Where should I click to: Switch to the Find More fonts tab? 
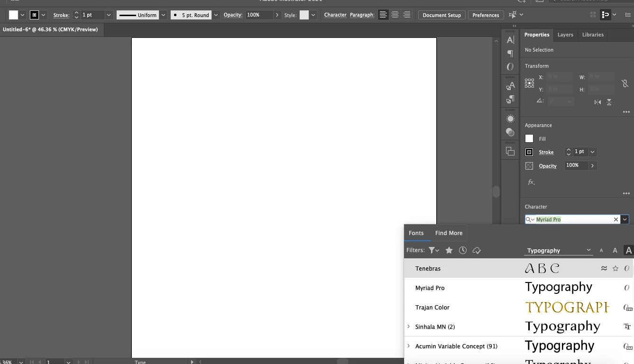coord(449,233)
